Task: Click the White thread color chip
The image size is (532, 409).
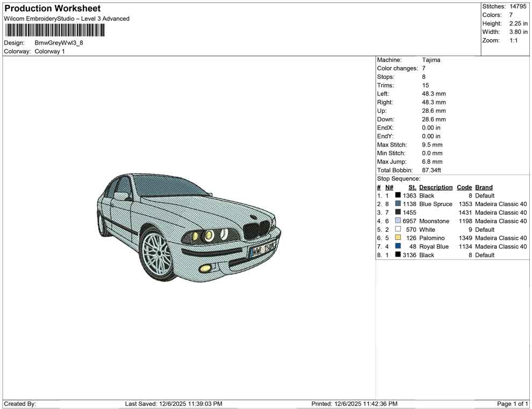Action: click(398, 229)
